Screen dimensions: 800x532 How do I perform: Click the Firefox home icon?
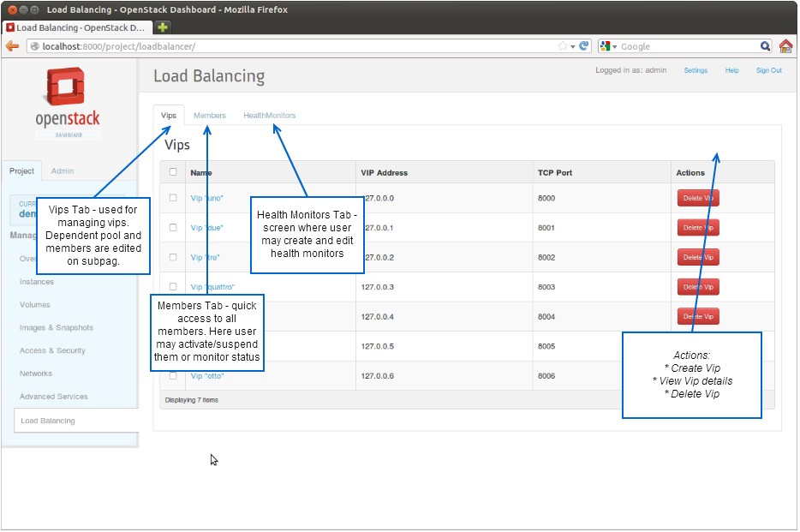click(785, 46)
